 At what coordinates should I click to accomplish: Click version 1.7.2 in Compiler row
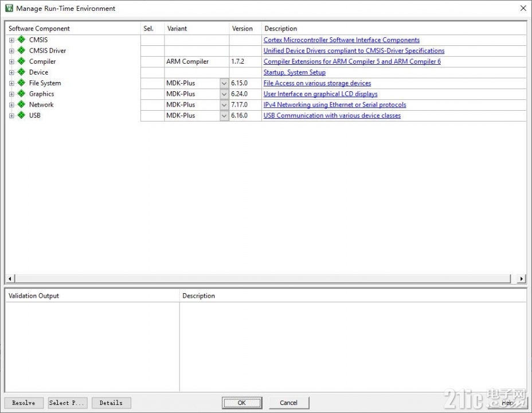[x=237, y=61]
